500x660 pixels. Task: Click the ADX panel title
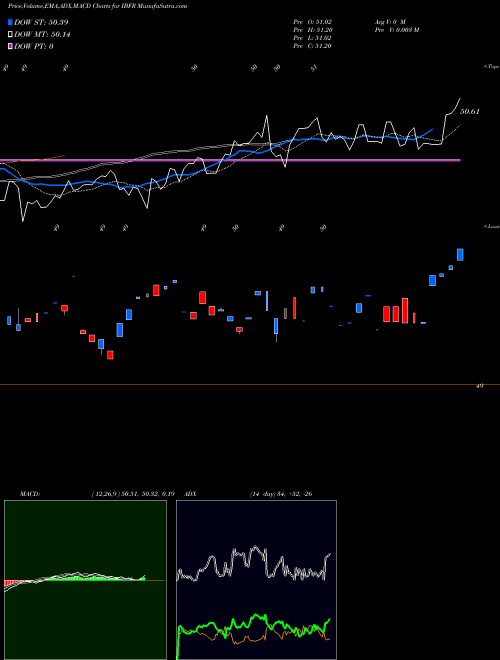191,494
